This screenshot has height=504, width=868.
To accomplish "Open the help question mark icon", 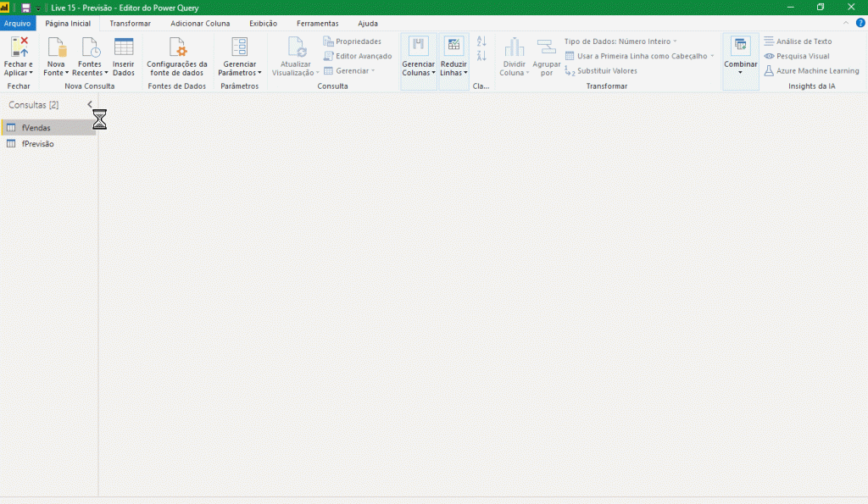I will tap(860, 24).
